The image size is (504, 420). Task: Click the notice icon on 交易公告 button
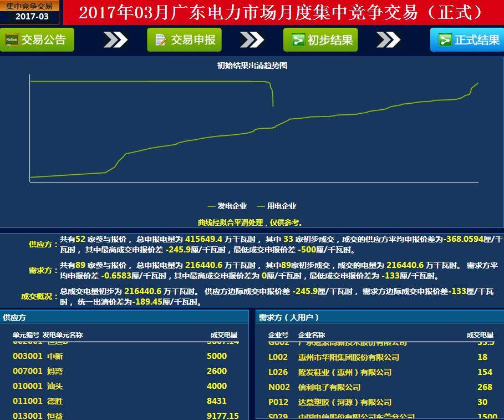click(x=12, y=40)
